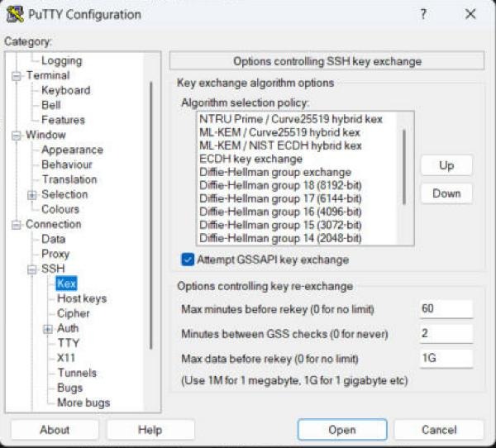Select ECDH key exchange entry
Viewport: 496px width, 448px height.
[x=297, y=159]
